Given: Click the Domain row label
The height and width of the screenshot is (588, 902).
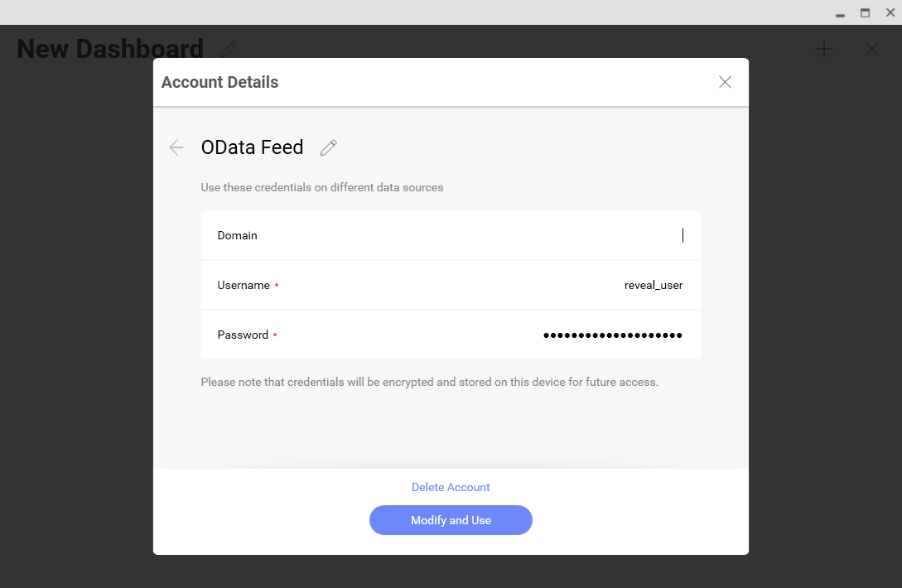Looking at the screenshot, I should [237, 235].
